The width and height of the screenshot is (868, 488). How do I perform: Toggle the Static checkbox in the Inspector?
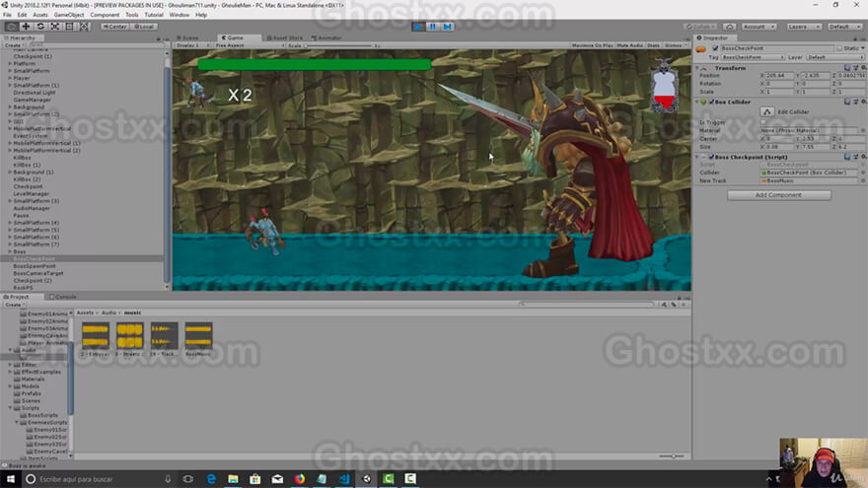[839, 48]
